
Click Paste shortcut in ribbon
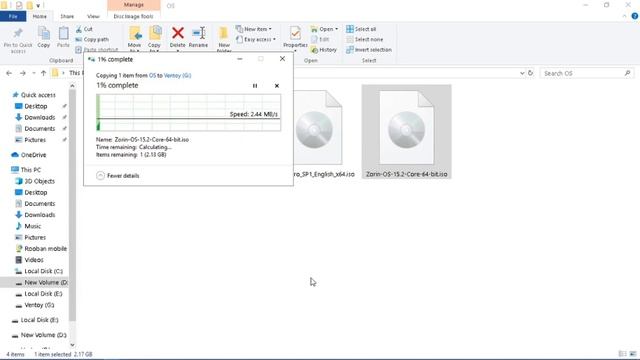pos(97,50)
